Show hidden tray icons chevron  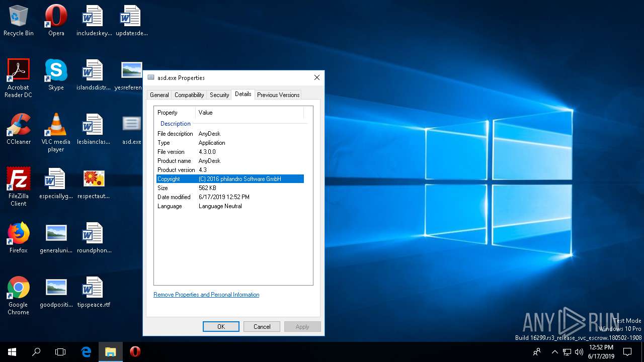[x=555, y=352]
